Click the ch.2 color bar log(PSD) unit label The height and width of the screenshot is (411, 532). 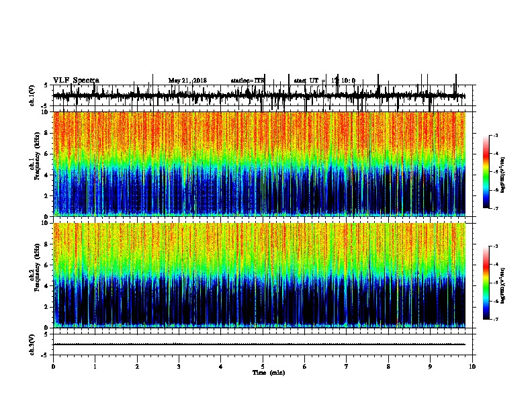click(503, 285)
